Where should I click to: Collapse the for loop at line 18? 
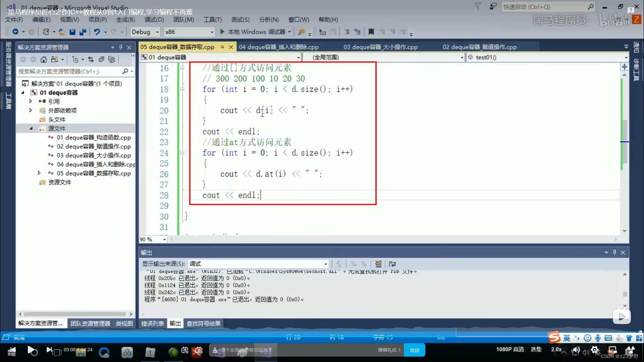click(x=182, y=89)
